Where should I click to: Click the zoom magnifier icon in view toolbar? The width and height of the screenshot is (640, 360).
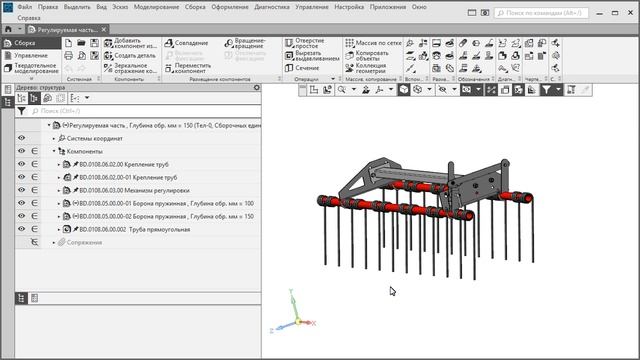(342, 90)
